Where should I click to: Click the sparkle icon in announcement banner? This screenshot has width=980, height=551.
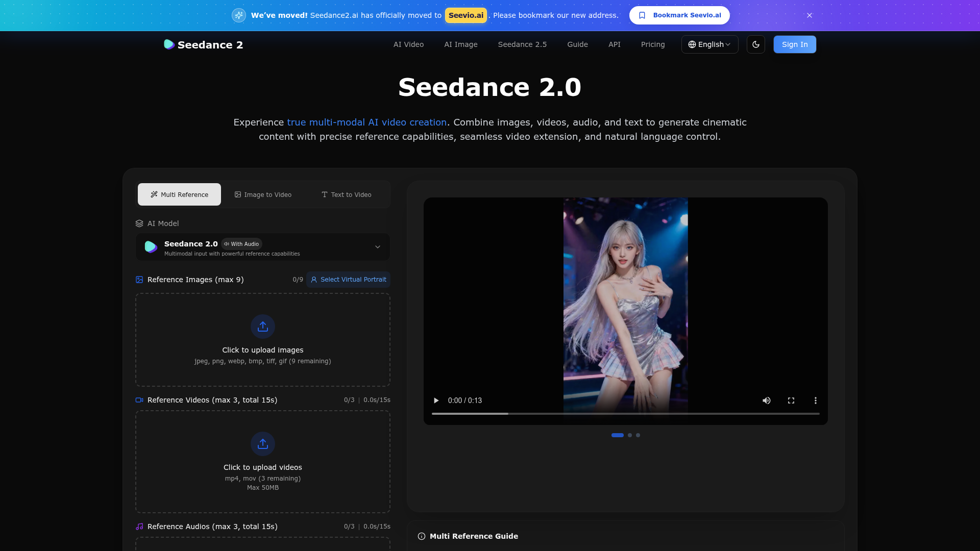pyautogui.click(x=239, y=15)
